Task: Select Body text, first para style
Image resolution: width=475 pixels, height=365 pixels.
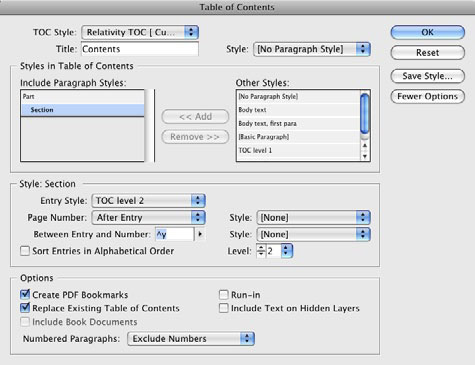Action: (298, 124)
